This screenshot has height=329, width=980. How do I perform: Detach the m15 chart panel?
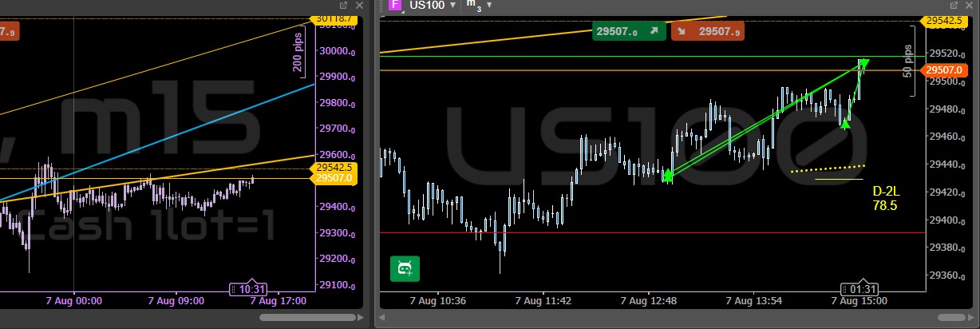point(342,6)
